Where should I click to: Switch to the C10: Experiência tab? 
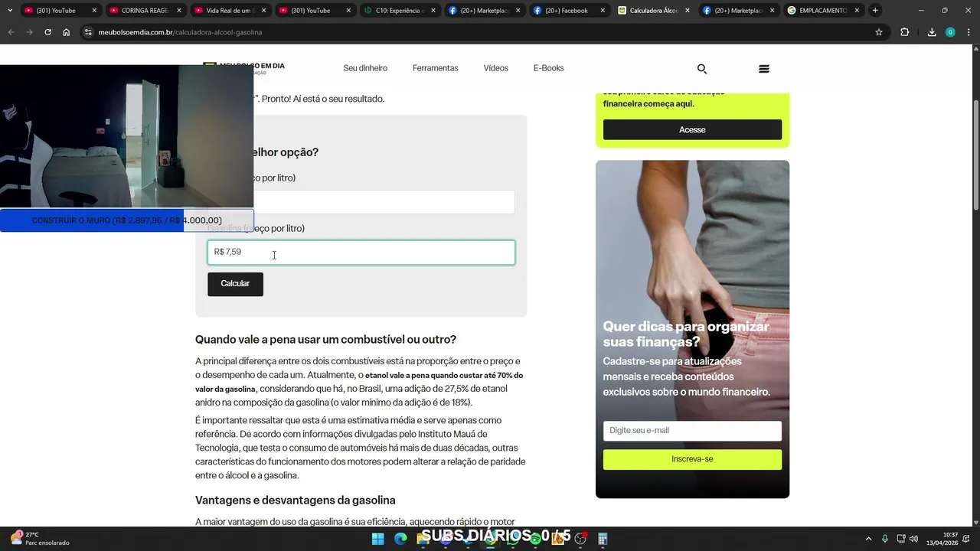tap(398, 11)
